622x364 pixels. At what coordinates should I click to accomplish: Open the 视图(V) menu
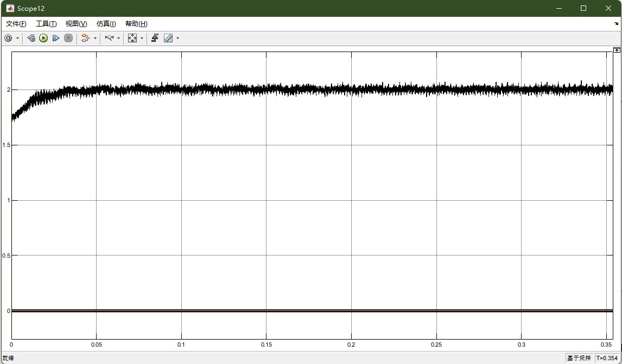tap(76, 24)
